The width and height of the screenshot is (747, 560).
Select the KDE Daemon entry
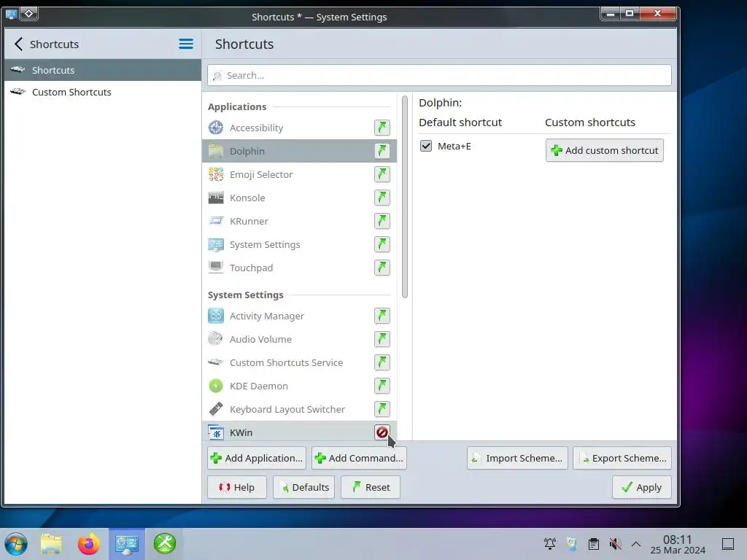pyautogui.click(x=299, y=386)
